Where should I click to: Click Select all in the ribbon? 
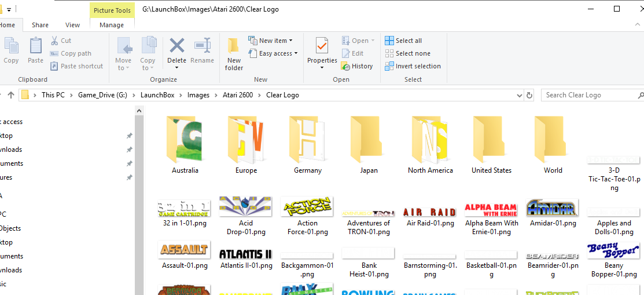(x=403, y=41)
